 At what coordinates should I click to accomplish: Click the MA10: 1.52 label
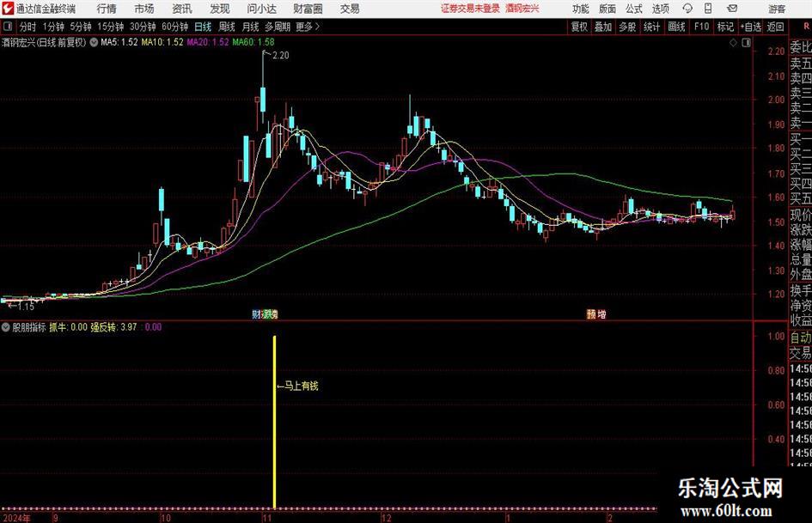162,42
